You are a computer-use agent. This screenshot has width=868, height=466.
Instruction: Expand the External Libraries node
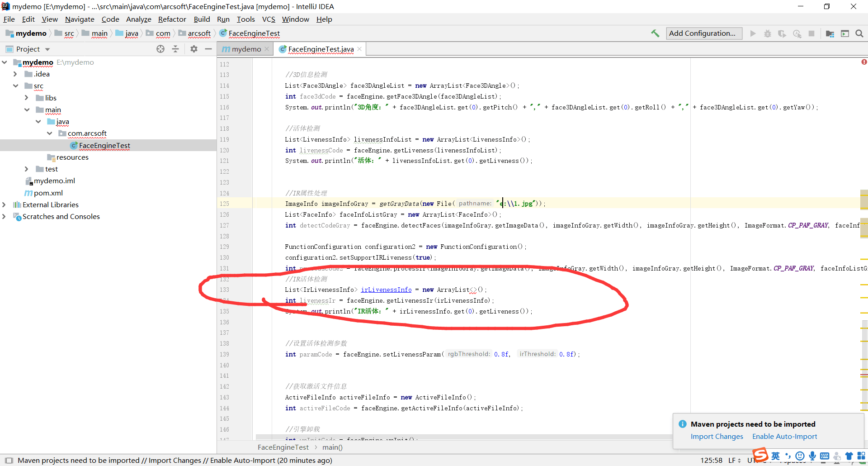[x=5, y=204]
